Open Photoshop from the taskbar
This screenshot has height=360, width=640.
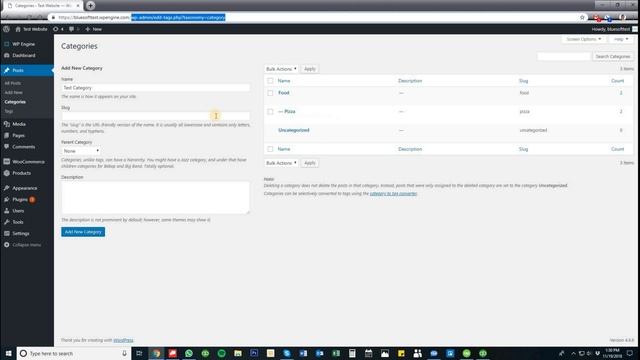pyautogui.click(x=254, y=353)
